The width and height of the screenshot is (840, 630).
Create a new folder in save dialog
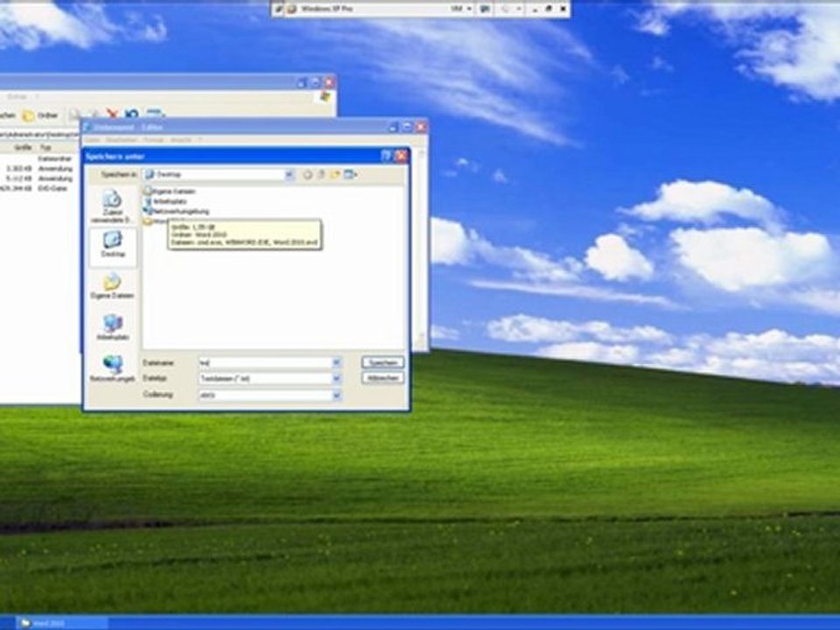coord(335,175)
